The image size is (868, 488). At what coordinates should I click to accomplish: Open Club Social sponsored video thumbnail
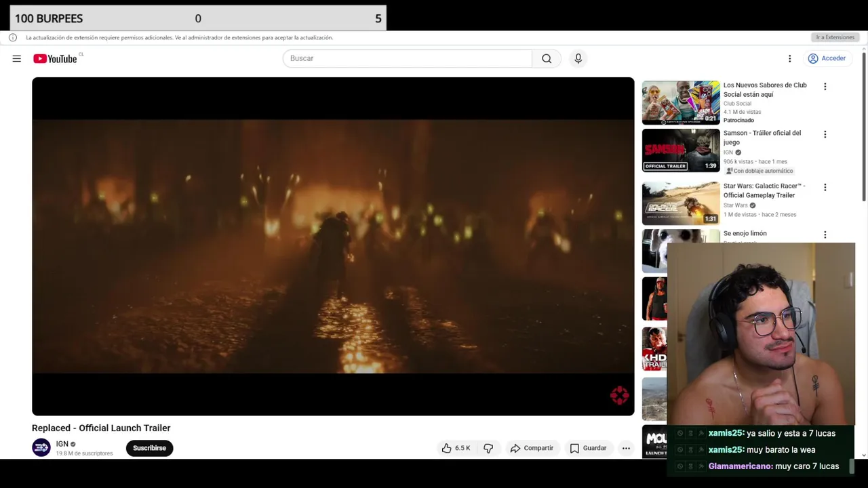(681, 102)
